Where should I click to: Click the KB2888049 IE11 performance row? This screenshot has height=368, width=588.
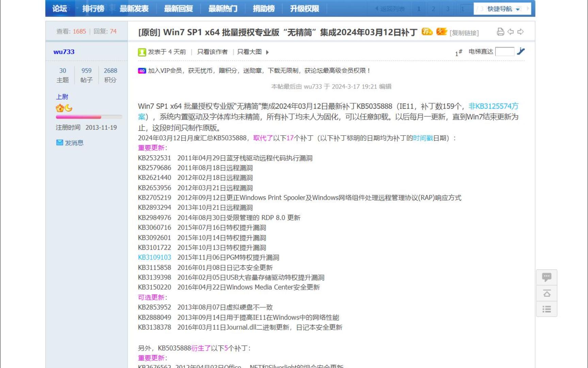(x=239, y=317)
